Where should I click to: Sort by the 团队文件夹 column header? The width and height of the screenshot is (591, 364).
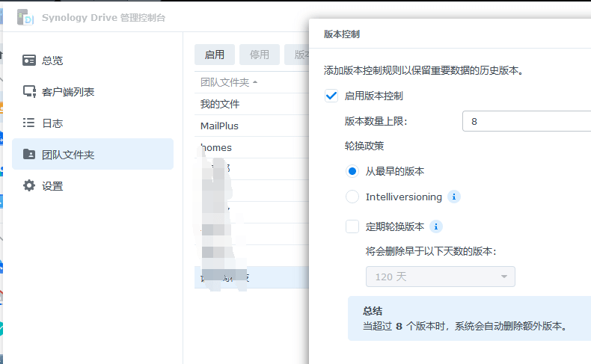pos(228,81)
